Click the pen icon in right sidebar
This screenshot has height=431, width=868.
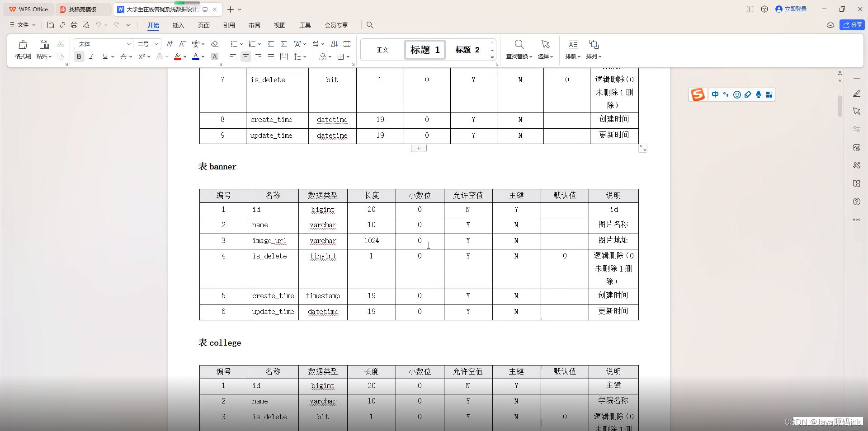[x=857, y=94]
